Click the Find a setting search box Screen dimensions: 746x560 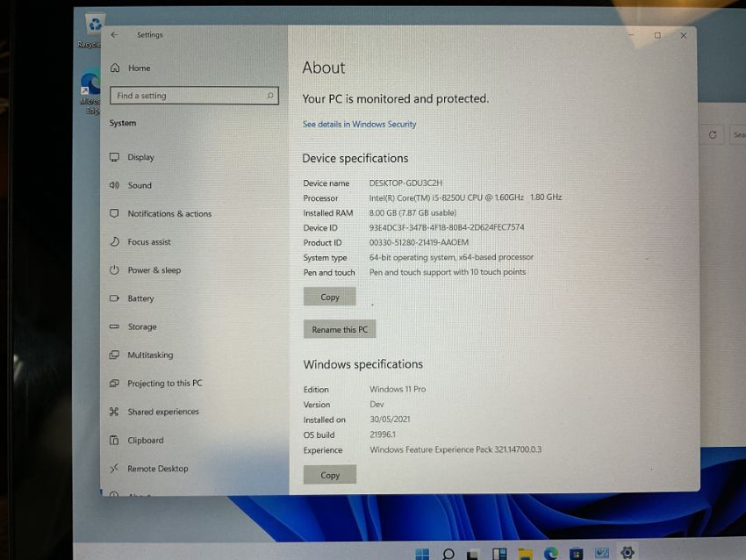coord(194,96)
